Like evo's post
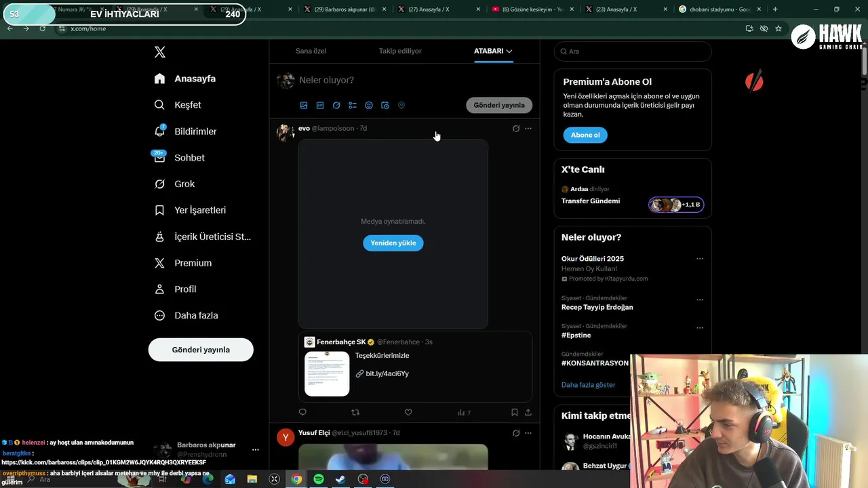Screen dimensions: 868x488 (x=408, y=412)
